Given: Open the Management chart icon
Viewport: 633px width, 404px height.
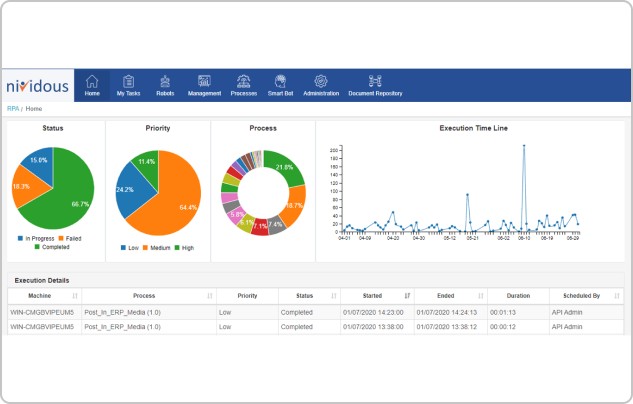Looking at the screenshot, I should pos(204,81).
